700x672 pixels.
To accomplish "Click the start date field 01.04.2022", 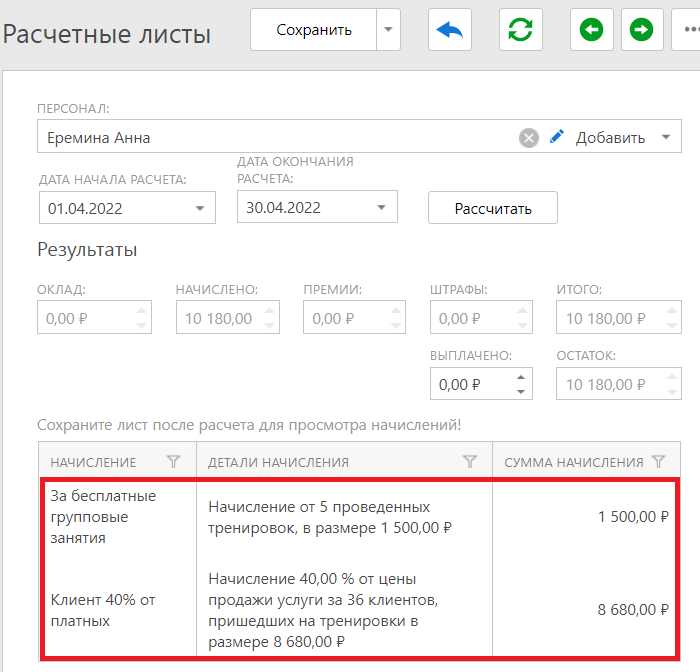I will tap(127, 208).
